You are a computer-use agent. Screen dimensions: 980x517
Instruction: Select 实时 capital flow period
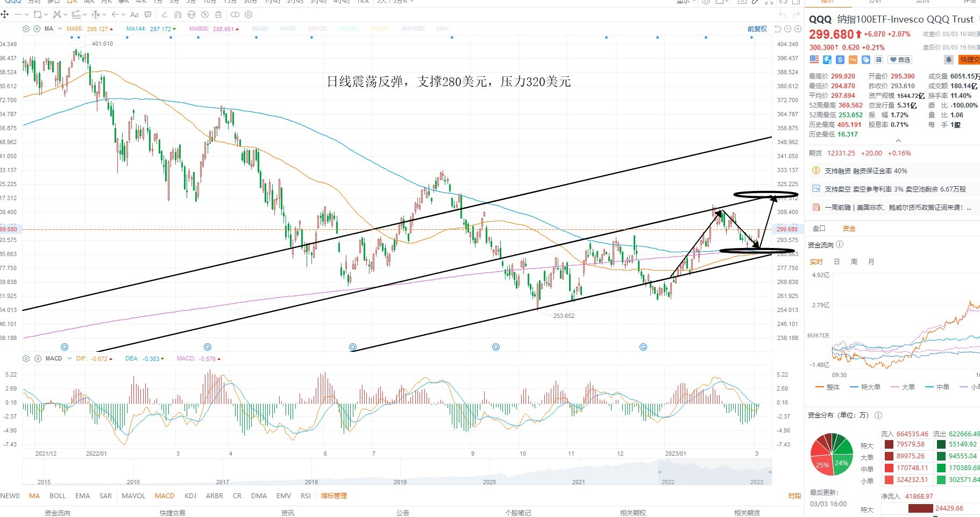[x=816, y=262]
